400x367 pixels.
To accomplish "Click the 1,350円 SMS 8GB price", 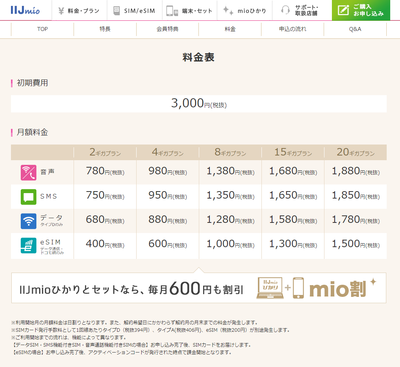I will point(230,196).
